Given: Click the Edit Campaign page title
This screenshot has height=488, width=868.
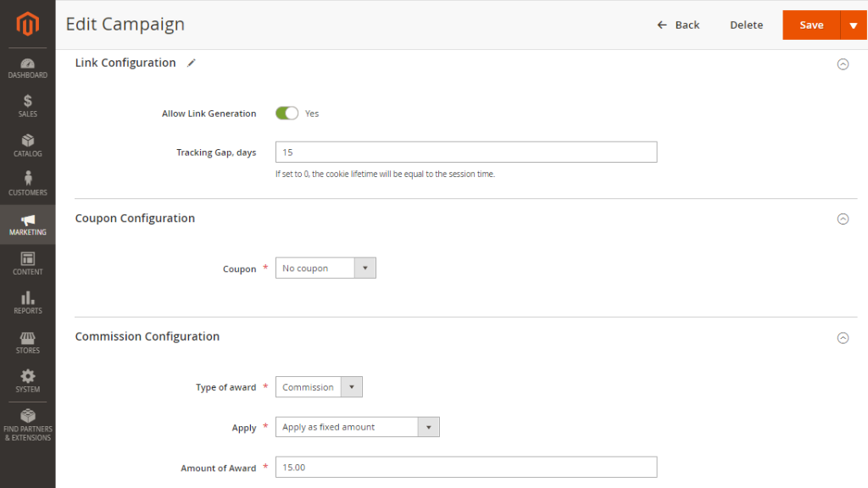Looking at the screenshot, I should [125, 25].
